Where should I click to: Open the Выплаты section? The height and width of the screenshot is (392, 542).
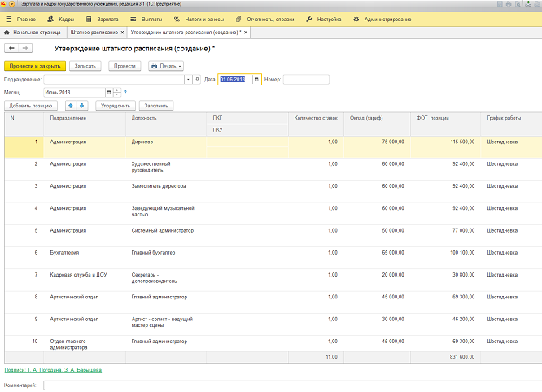[146, 20]
